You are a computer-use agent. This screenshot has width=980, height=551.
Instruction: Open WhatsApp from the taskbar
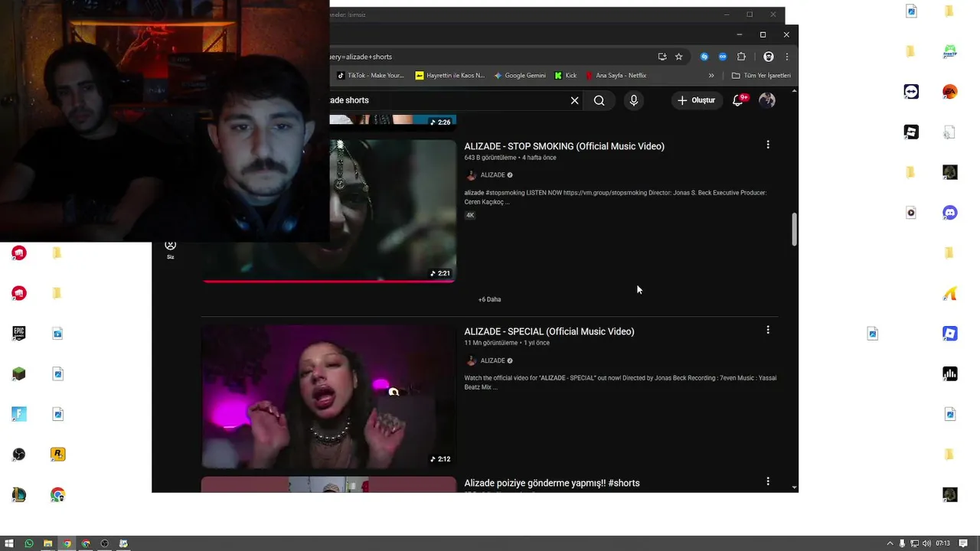pyautogui.click(x=29, y=543)
